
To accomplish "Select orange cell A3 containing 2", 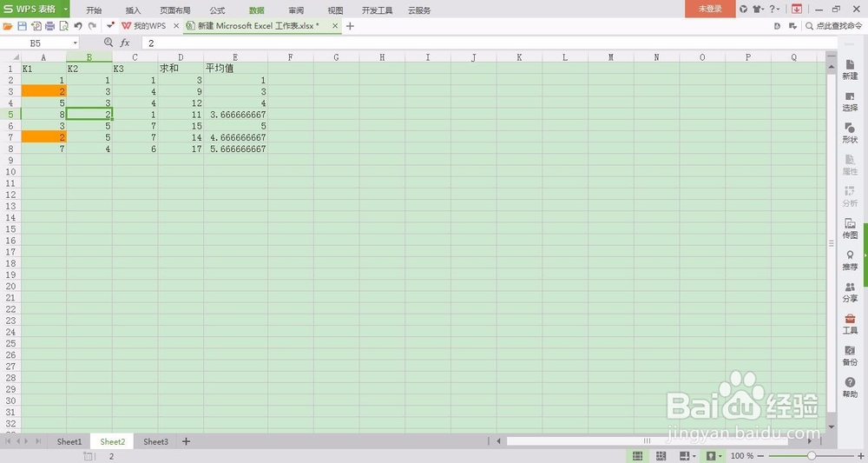I will click(x=43, y=91).
